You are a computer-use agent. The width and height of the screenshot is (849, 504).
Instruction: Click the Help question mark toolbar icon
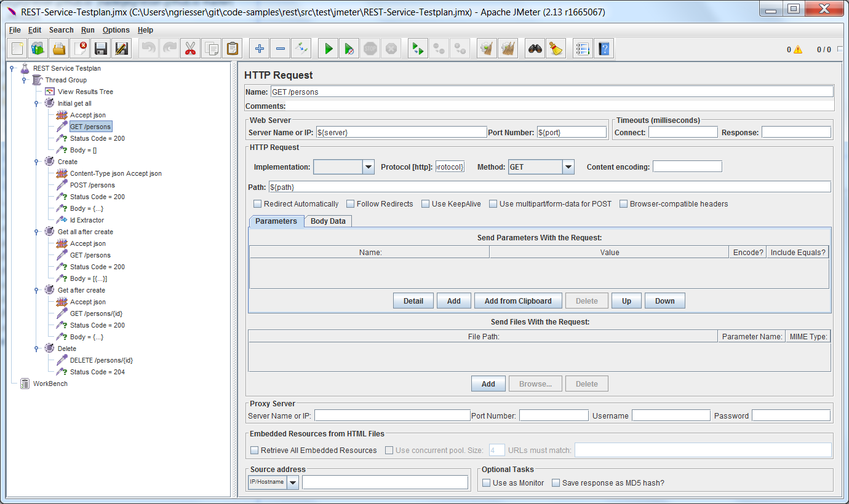[604, 49]
